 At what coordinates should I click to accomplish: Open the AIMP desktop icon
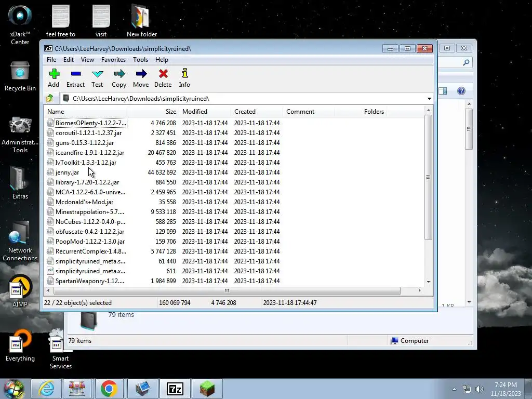20,291
